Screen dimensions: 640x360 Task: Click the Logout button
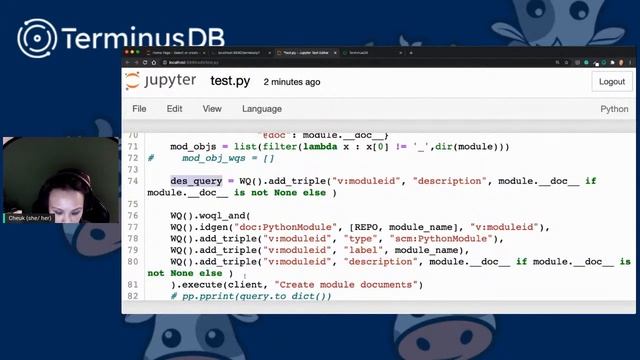coord(611,82)
